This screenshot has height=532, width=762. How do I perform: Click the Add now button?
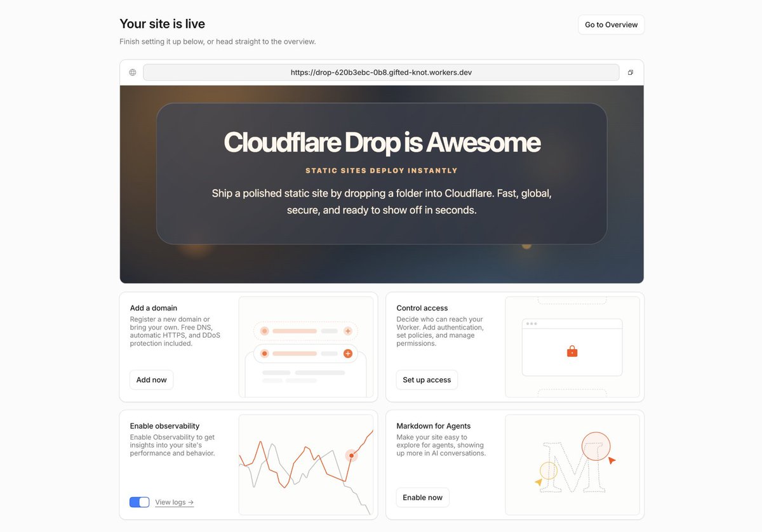coord(151,380)
